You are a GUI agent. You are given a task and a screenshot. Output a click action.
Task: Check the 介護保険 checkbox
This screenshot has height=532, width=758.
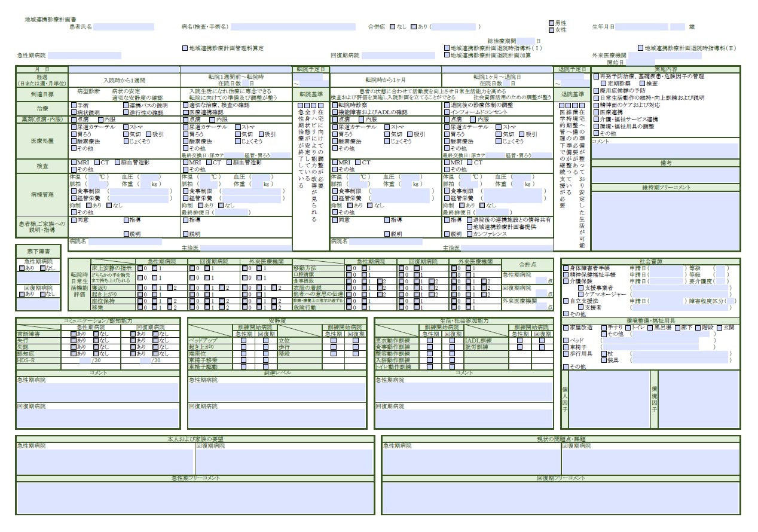pyautogui.click(x=566, y=281)
